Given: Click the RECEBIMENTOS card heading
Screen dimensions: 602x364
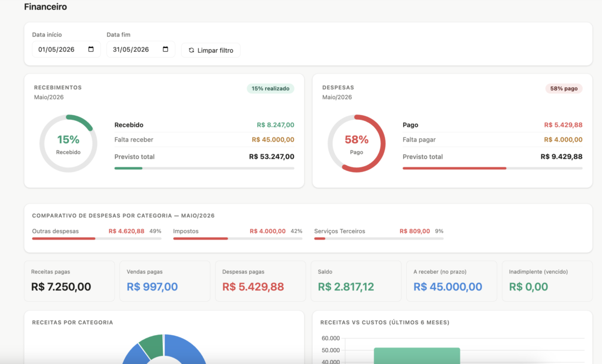Looking at the screenshot, I should coord(58,87).
